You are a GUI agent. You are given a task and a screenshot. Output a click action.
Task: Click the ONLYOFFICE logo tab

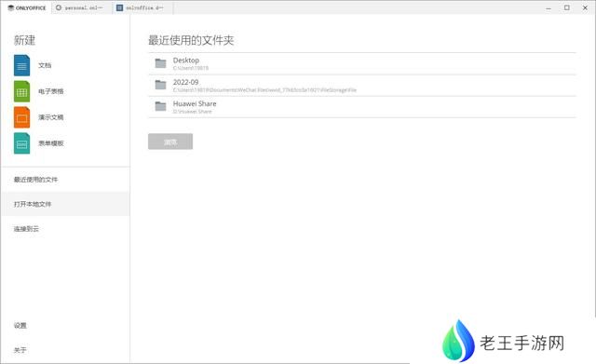27,7
